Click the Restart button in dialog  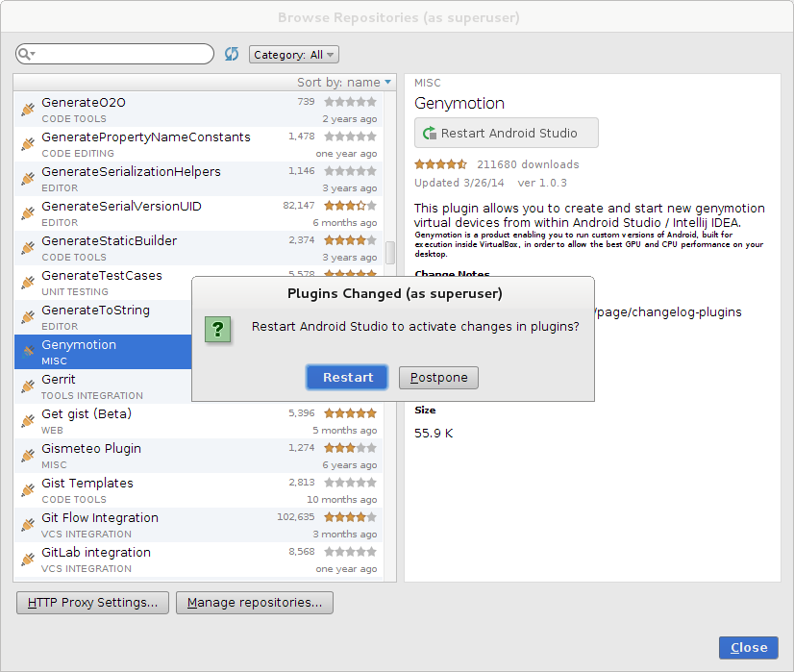[347, 377]
